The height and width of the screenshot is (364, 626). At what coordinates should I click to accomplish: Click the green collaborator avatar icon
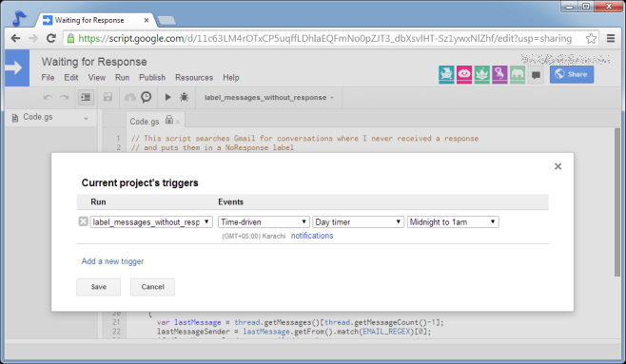(x=482, y=74)
